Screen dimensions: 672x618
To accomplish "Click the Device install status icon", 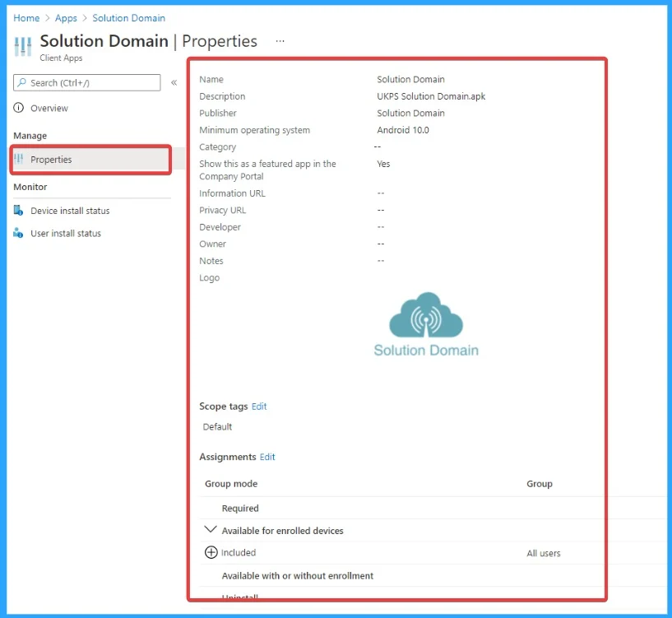I will point(18,211).
